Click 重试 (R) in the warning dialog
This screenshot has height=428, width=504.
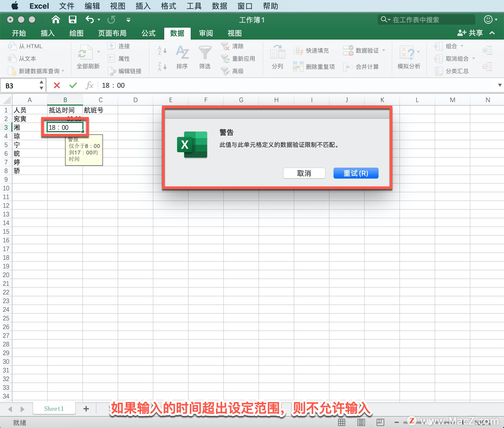356,173
